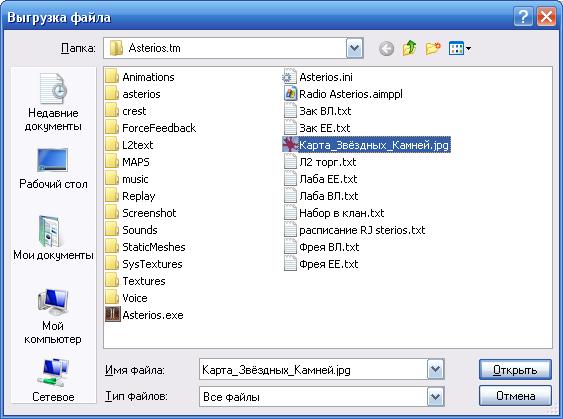Select file Зак ЕЕ.txt
This screenshot has height=419, width=563.
tap(317, 128)
